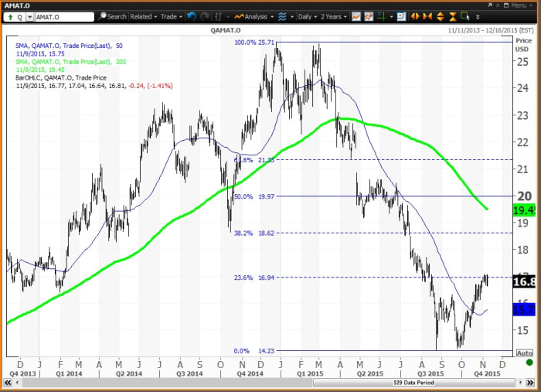Click the line chart template icon
Screen dimensions: 541x392
356,16
